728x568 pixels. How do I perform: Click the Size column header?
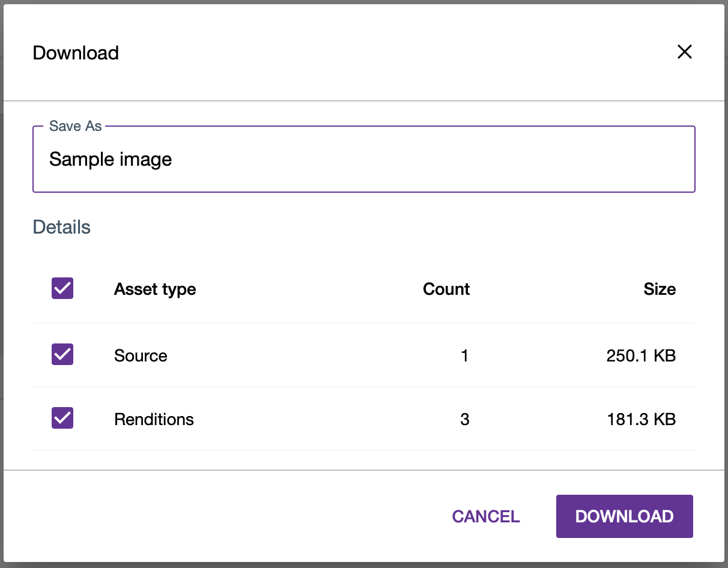tap(660, 289)
